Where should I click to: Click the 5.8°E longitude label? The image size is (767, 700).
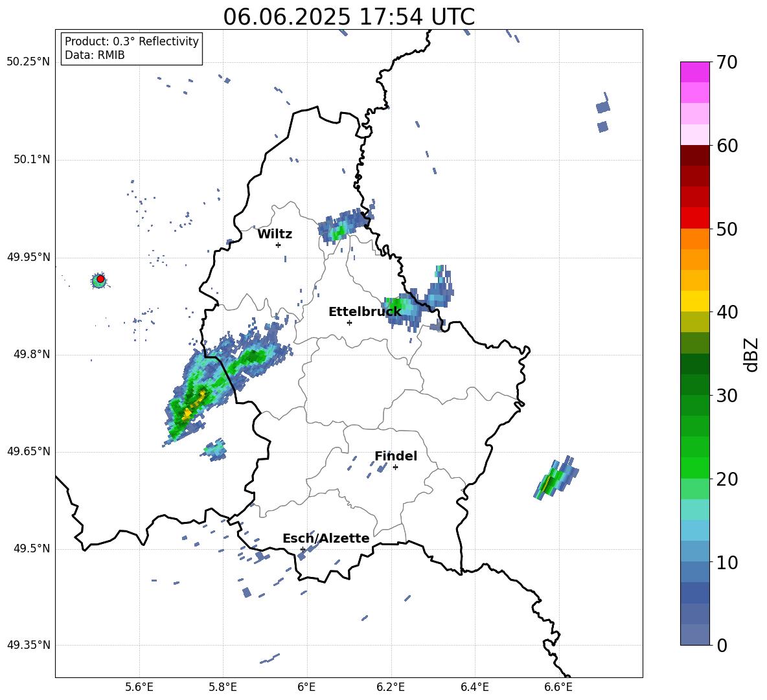(x=223, y=687)
